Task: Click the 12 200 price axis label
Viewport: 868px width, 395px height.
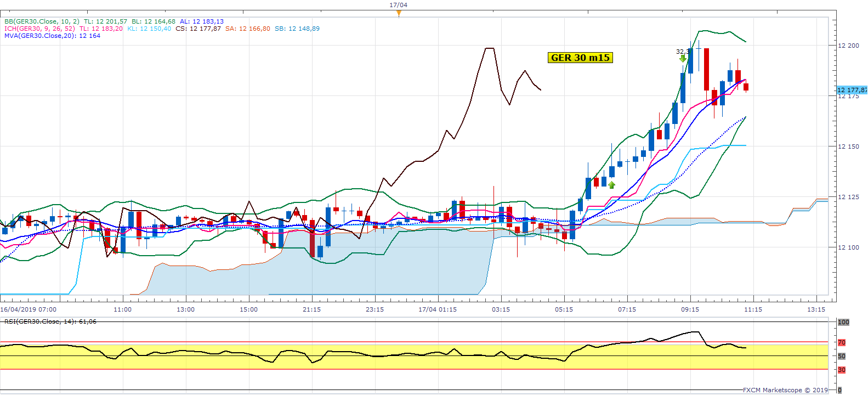Action: point(848,46)
